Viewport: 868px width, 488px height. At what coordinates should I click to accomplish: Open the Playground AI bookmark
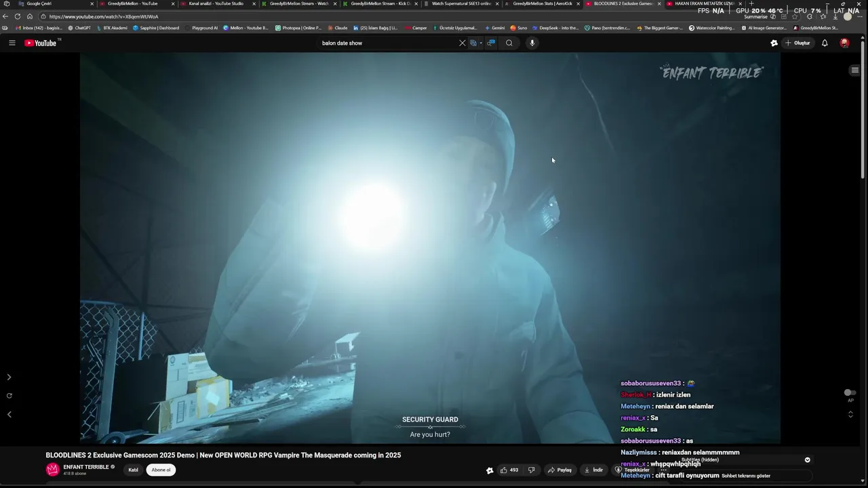(202, 28)
